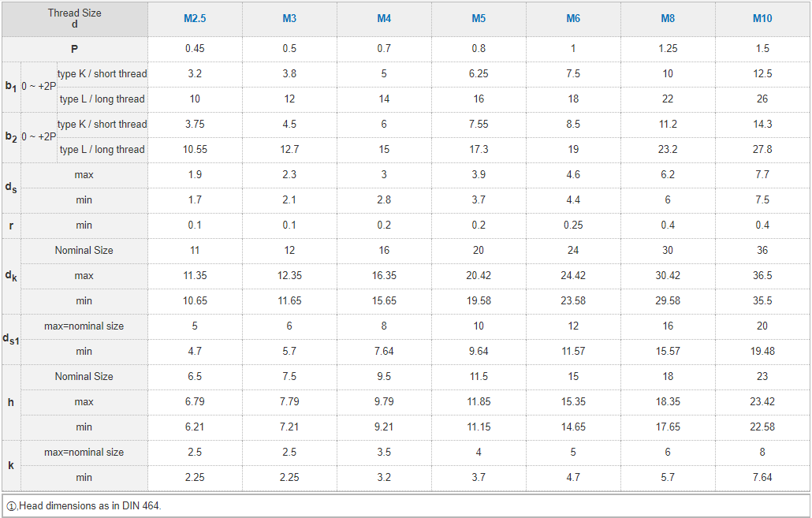Viewport: 812px width, 518px height.
Task: Click the 23.42 h max value
Action: click(762, 402)
